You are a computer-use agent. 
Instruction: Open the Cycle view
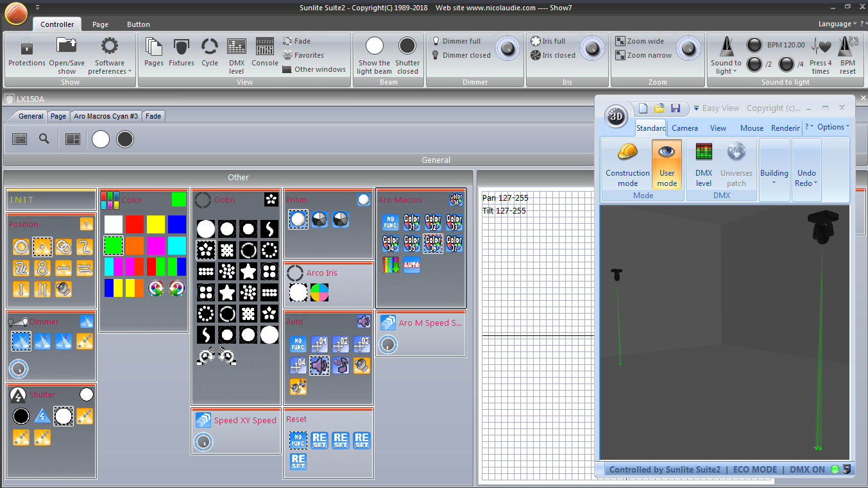coord(210,53)
